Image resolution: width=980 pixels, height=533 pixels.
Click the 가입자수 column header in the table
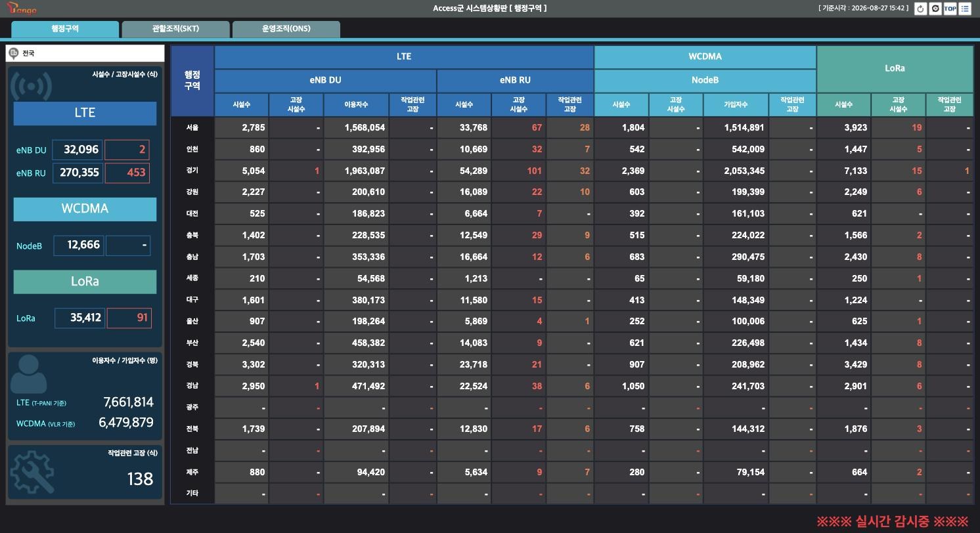(735, 105)
